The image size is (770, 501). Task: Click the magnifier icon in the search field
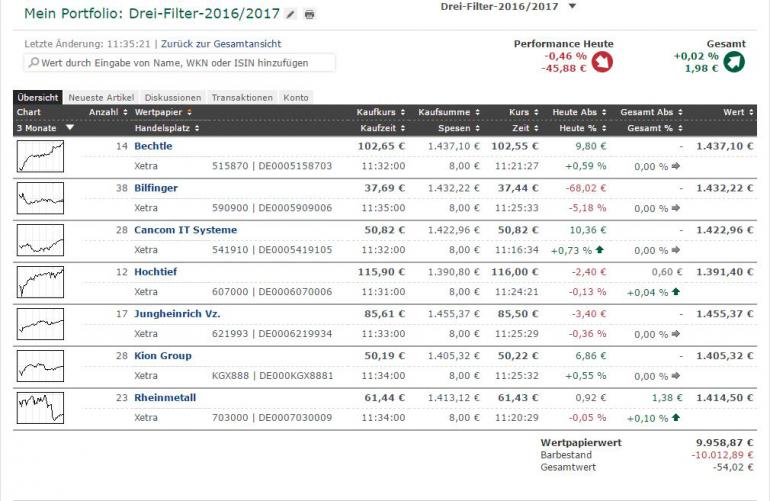(33, 62)
